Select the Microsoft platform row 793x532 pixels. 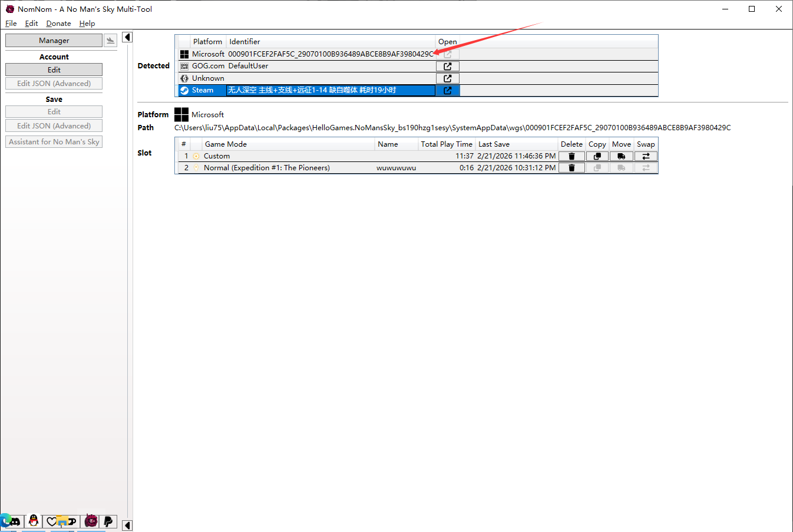tap(306, 54)
